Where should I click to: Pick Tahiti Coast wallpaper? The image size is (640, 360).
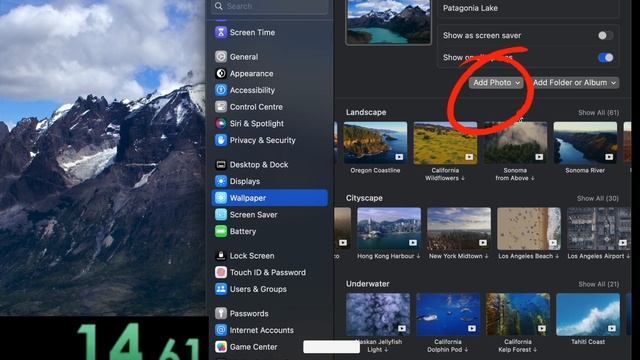coord(588,314)
